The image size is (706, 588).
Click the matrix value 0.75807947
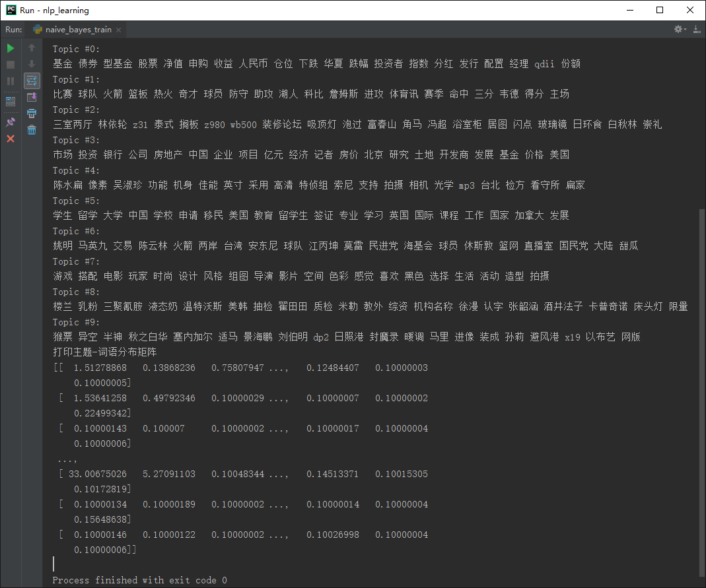pos(238,368)
